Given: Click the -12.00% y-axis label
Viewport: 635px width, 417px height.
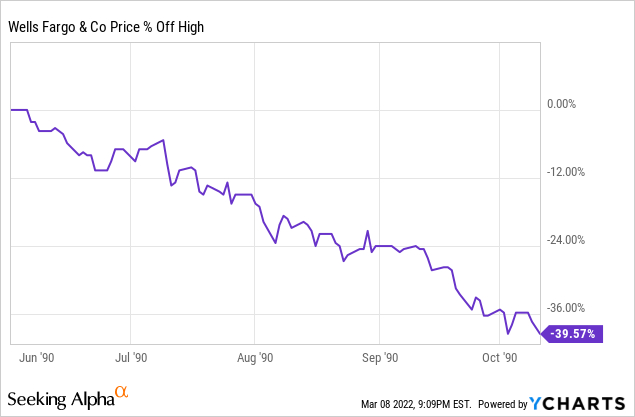Looking at the screenshot, I should (x=567, y=172).
